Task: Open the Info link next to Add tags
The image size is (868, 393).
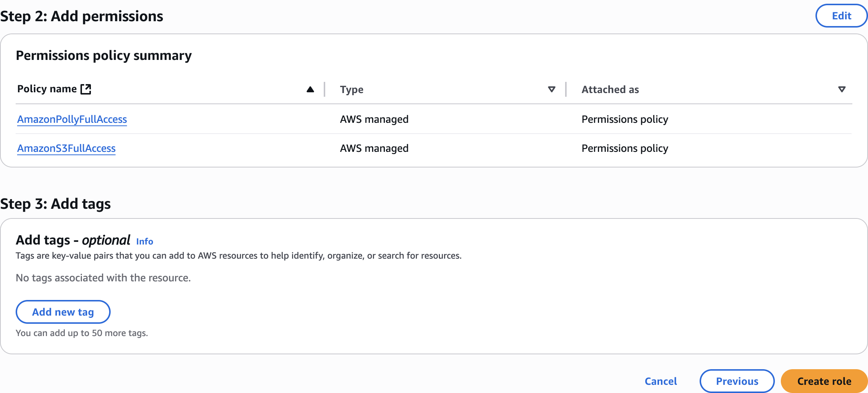Action: point(145,242)
